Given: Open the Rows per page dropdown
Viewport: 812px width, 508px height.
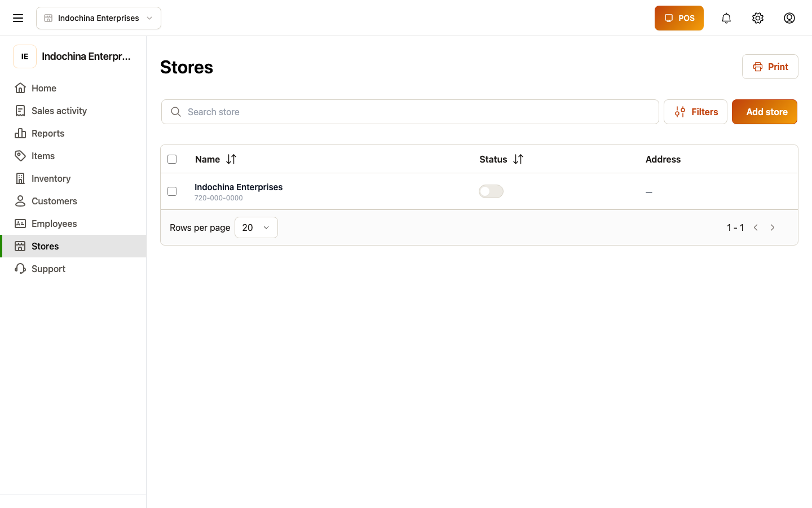Looking at the screenshot, I should [x=256, y=227].
